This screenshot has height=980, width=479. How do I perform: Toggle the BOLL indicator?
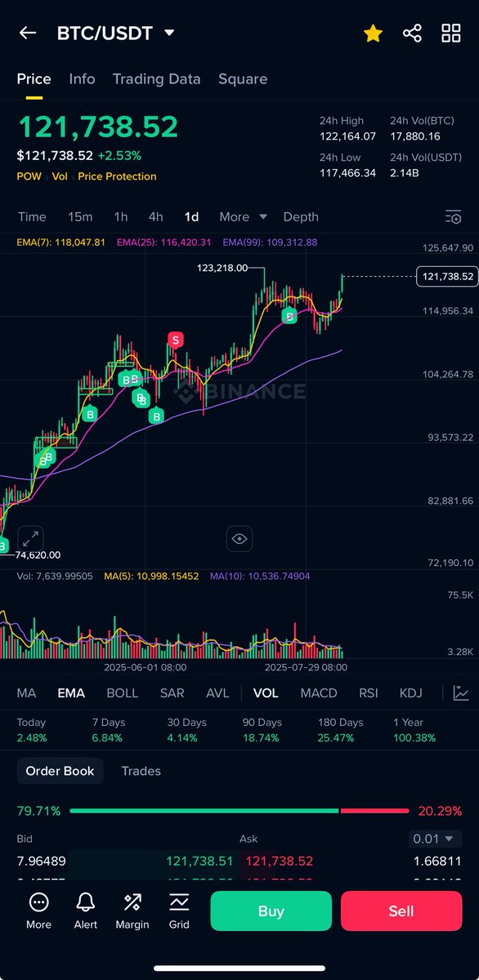point(122,693)
